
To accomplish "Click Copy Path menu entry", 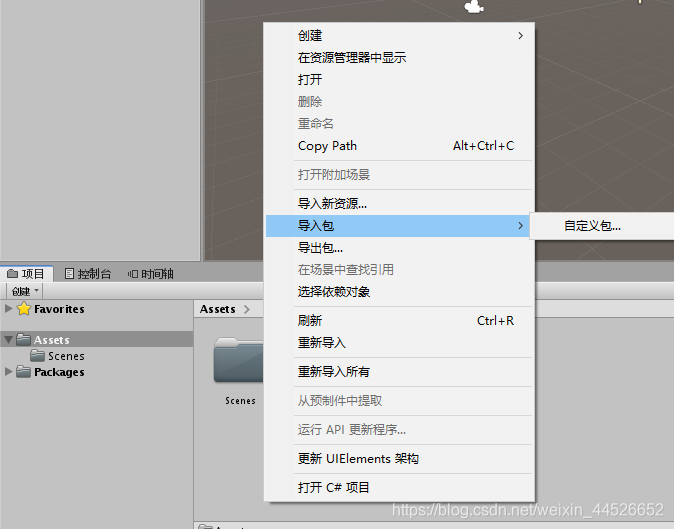I will pyautogui.click(x=400, y=146).
